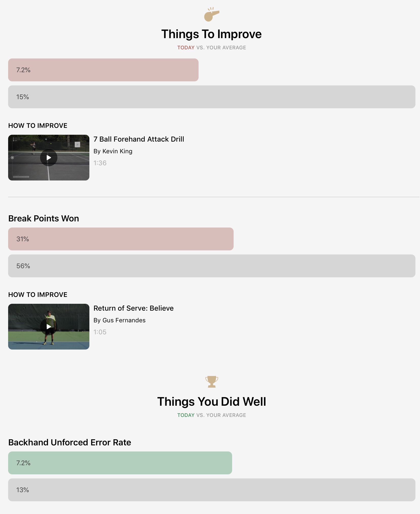
Task: Click the By Kevin King author name
Action: [x=113, y=151]
